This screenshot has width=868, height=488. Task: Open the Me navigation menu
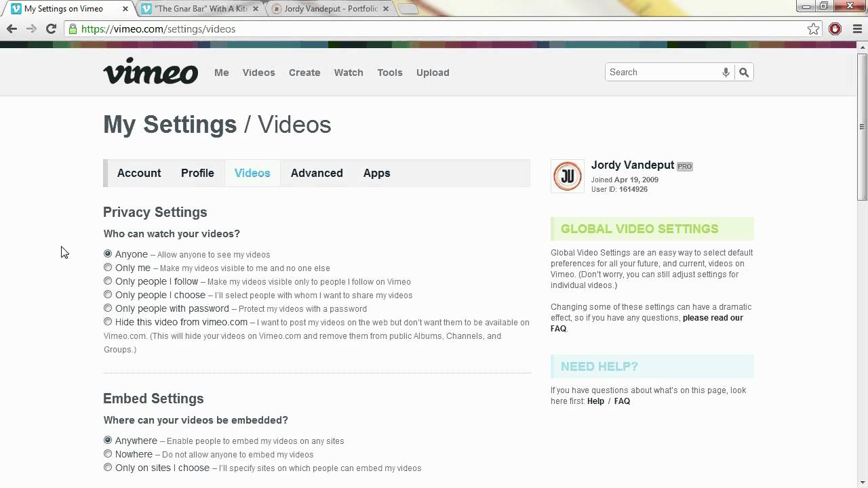click(x=222, y=73)
